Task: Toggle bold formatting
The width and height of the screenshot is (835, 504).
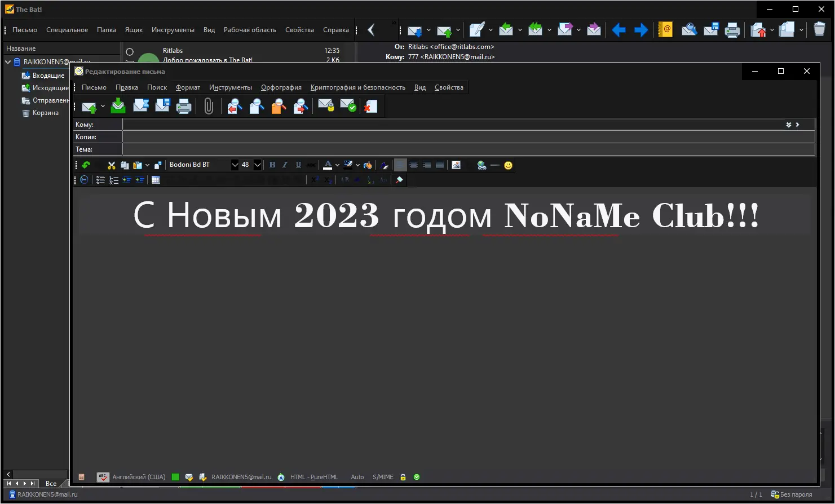Action: [x=272, y=165]
